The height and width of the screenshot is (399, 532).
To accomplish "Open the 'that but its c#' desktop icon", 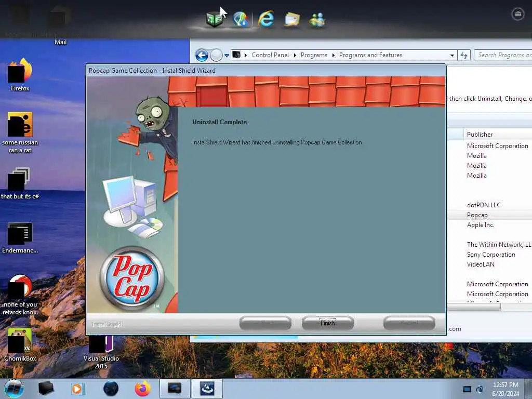I will [20, 183].
